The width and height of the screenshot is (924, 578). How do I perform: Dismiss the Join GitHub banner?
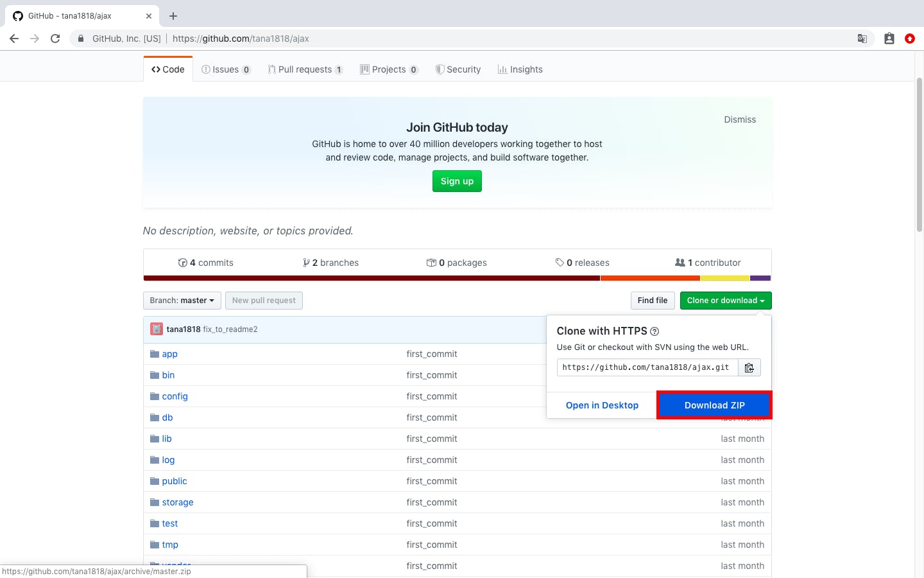[x=740, y=119]
